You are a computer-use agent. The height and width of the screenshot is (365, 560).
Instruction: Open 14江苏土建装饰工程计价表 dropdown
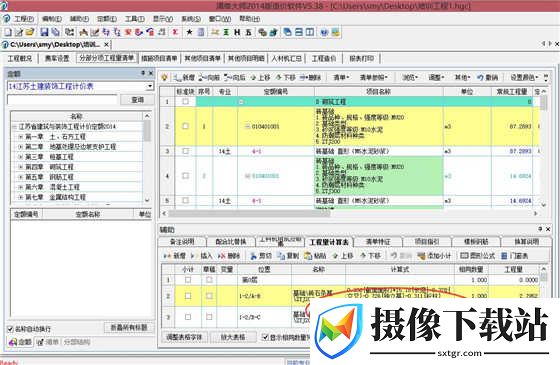point(150,86)
